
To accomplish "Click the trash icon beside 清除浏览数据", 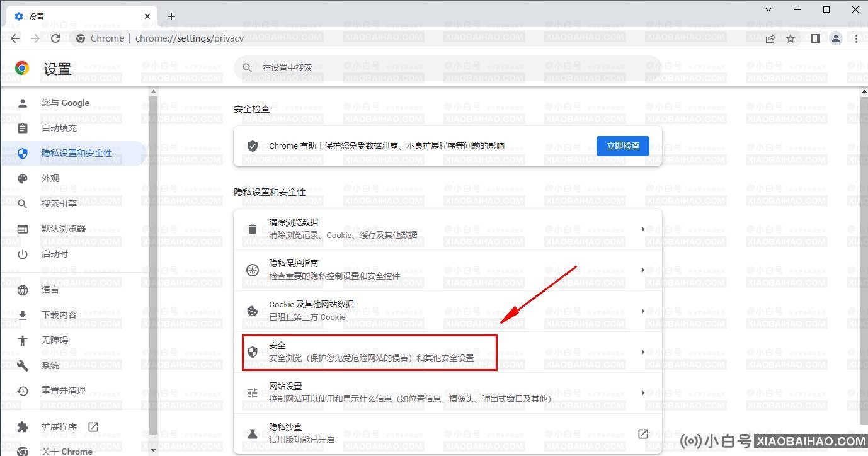I will [x=253, y=229].
